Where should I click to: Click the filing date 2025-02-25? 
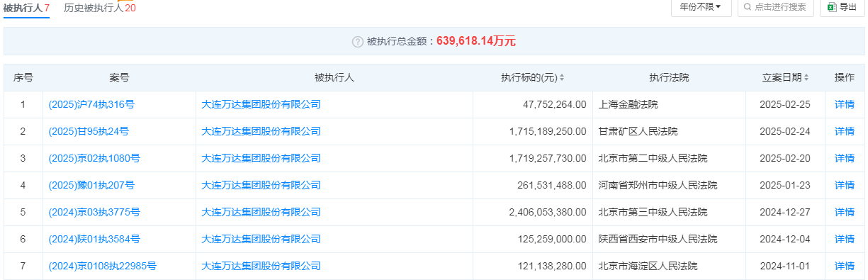tap(784, 104)
